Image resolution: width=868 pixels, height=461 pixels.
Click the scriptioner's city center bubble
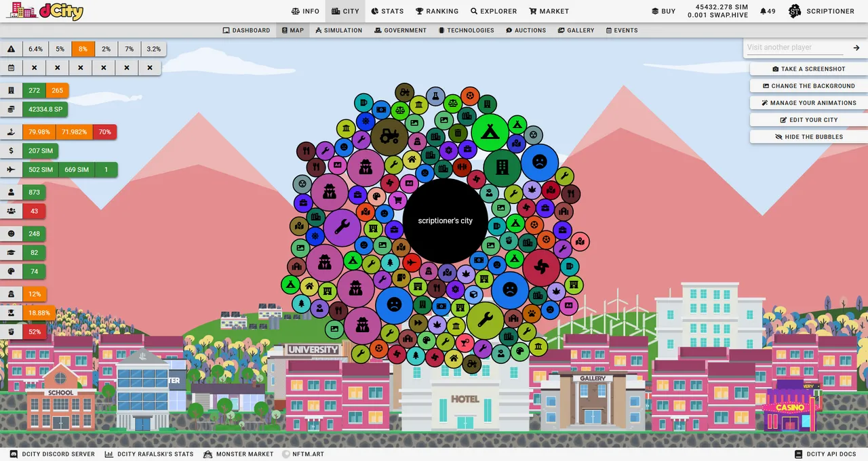(446, 220)
